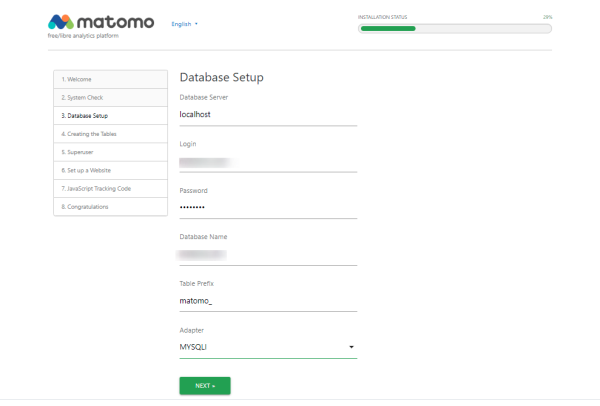The height and width of the screenshot is (406, 600).
Task: Select the Superuser step
Action: pos(110,152)
